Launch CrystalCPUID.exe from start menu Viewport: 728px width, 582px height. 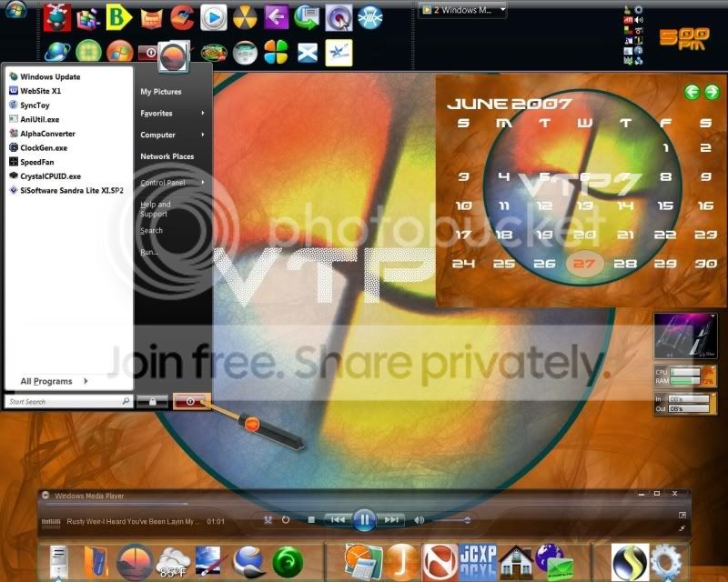[45, 176]
